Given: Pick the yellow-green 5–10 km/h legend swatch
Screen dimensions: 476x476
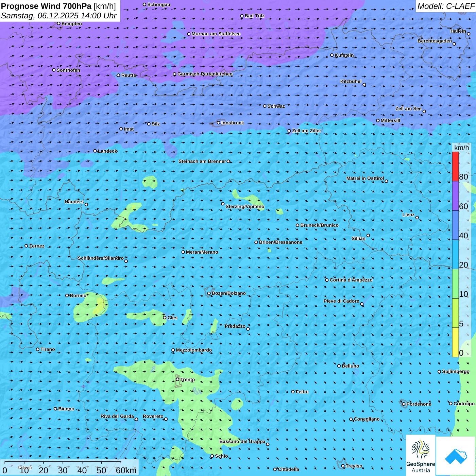Looking at the screenshot, I should tap(455, 313).
